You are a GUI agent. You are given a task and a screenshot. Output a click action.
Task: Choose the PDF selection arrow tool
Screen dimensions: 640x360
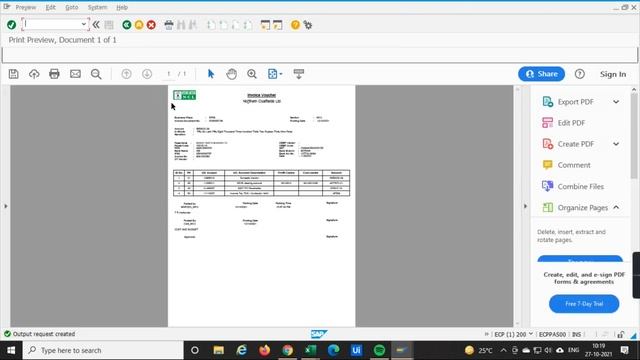[211, 74]
